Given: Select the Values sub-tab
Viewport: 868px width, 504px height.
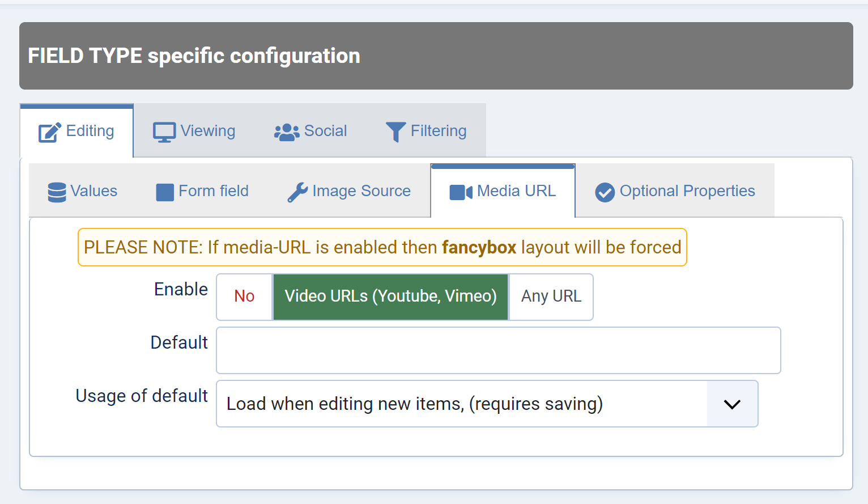Looking at the screenshot, I should (x=83, y=191).
